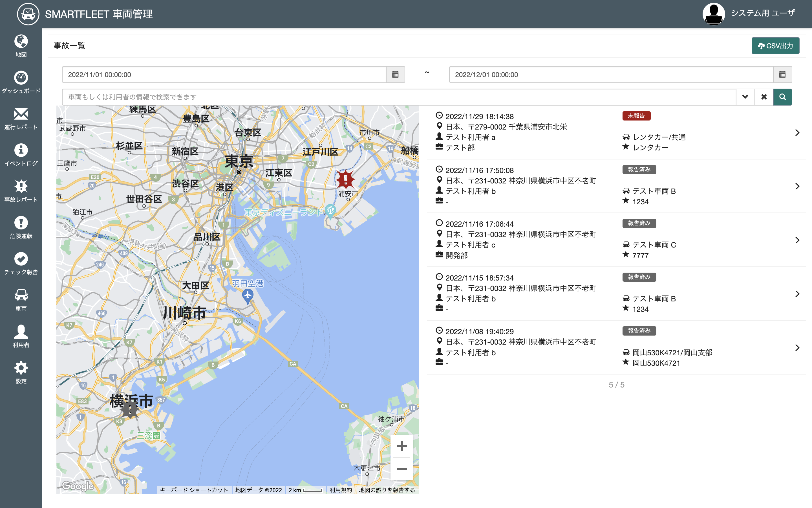Open the キーボード ショートカット map link
Image resolution: width=812 pixels, height=508 pixels.
(194, 490)
